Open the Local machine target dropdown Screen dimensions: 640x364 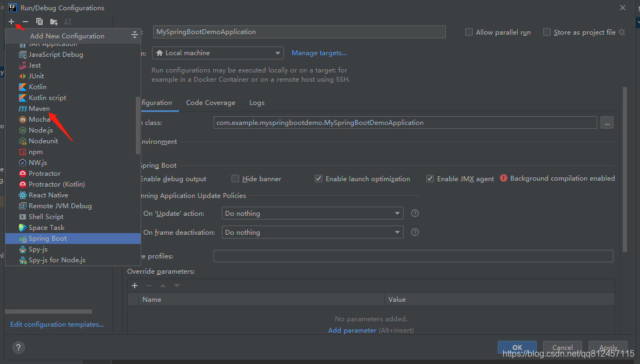click(x=218, y=53)
